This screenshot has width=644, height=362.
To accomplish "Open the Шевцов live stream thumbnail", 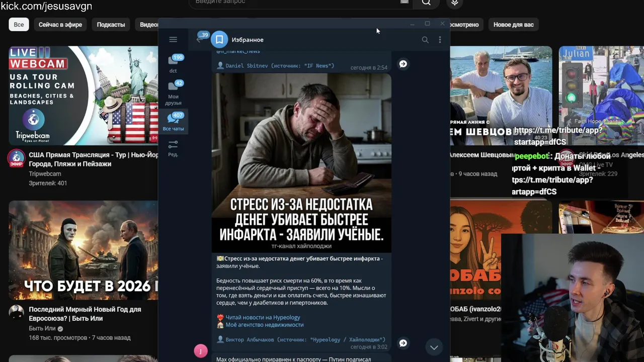I will (x=501, y=96).
